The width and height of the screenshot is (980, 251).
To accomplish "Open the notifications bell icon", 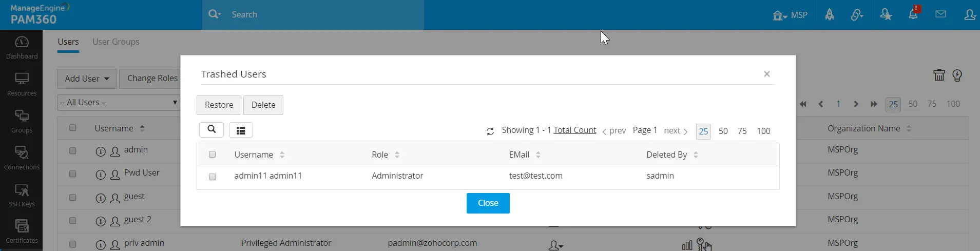I will click(x=913, y=14).
